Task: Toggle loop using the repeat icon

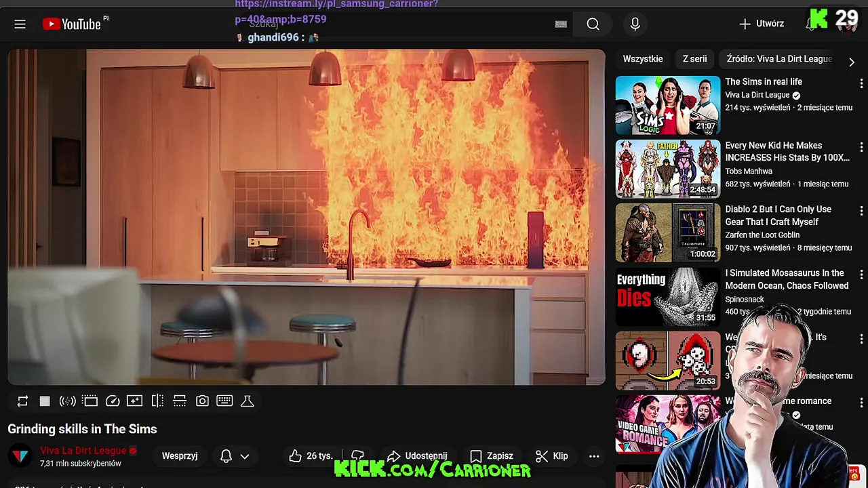Action: [22, 401]
